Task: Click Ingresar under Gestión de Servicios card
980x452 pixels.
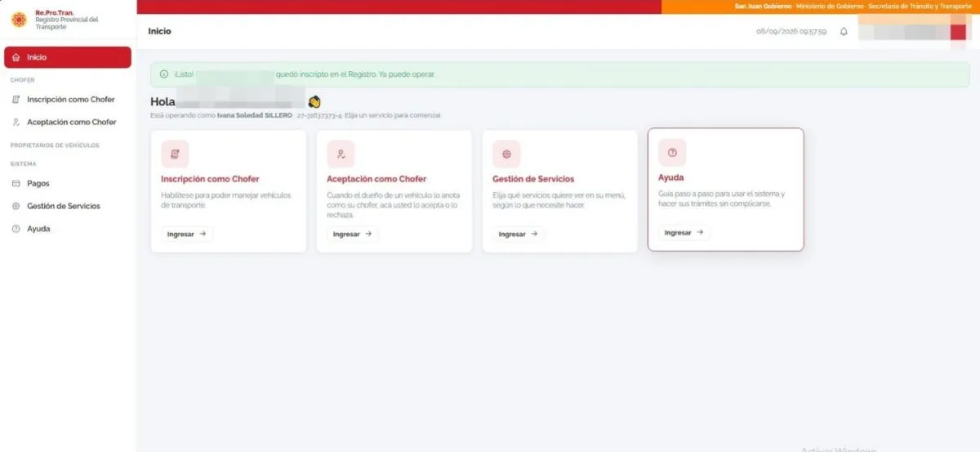Action: click(519, 234)
